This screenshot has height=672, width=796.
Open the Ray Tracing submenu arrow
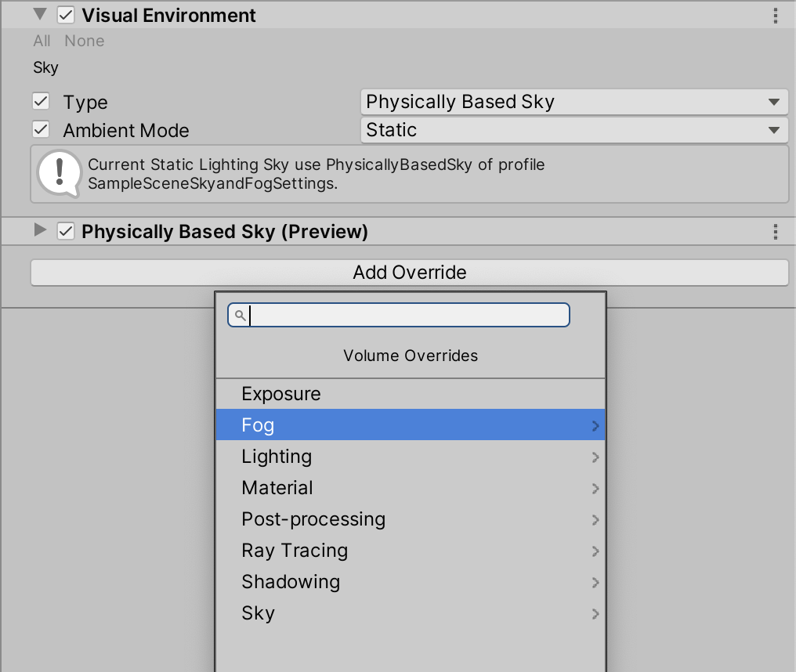click(595, 551)
